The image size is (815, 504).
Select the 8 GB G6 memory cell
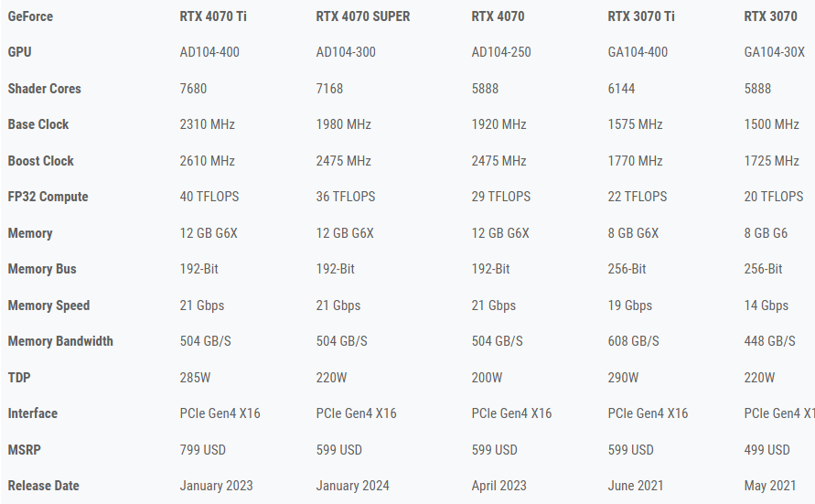tap(766, 233)
